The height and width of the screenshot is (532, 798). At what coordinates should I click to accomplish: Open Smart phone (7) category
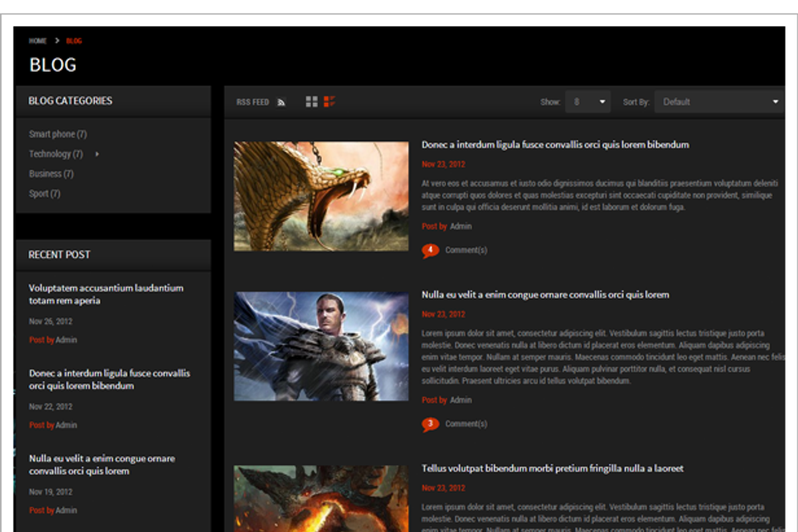click(x=58, y=134)
